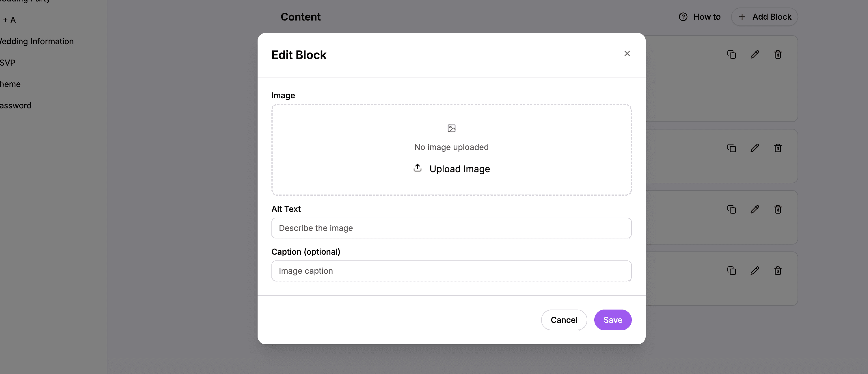Screen dimensions: 868x374
Task: Click the Cancel button
Action: pyautogui.click(x=564, y=320)
